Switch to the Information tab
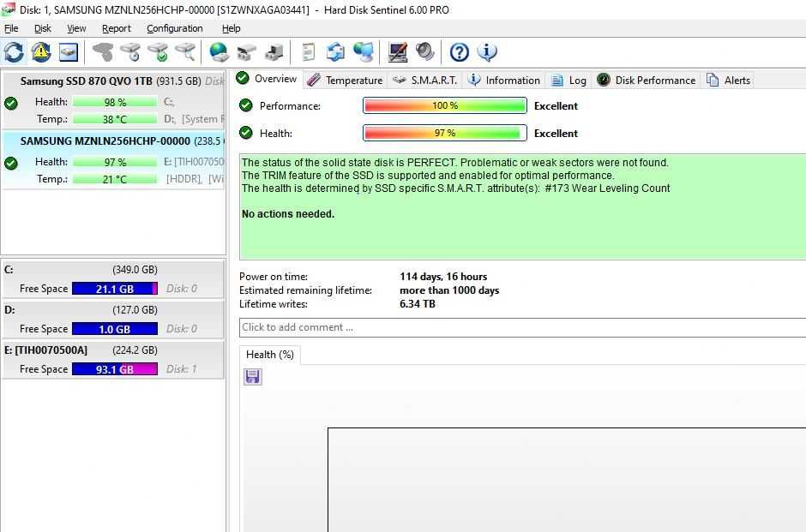This screenshot has height=532, width=806. coord(504,81)
